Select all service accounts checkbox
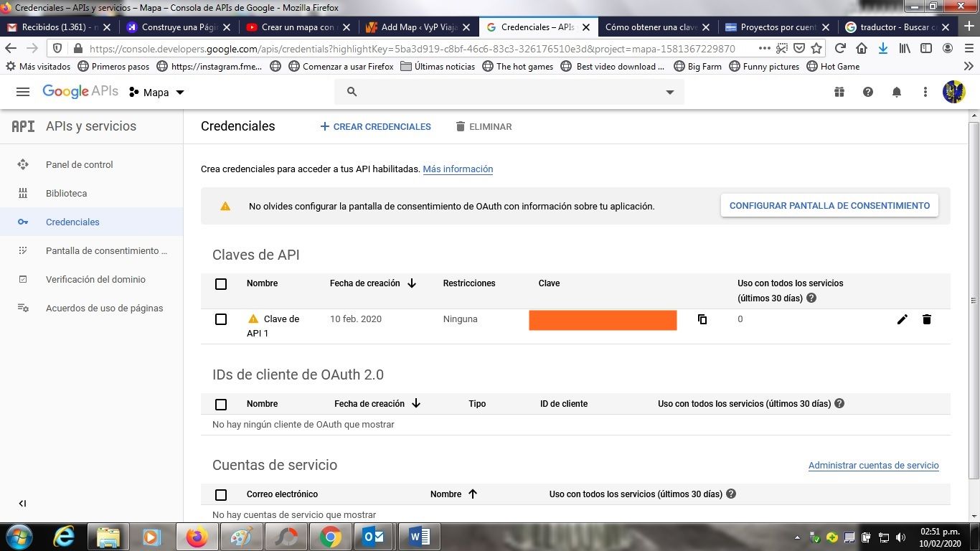The image size is (980, 551). [x=221, y=495]
